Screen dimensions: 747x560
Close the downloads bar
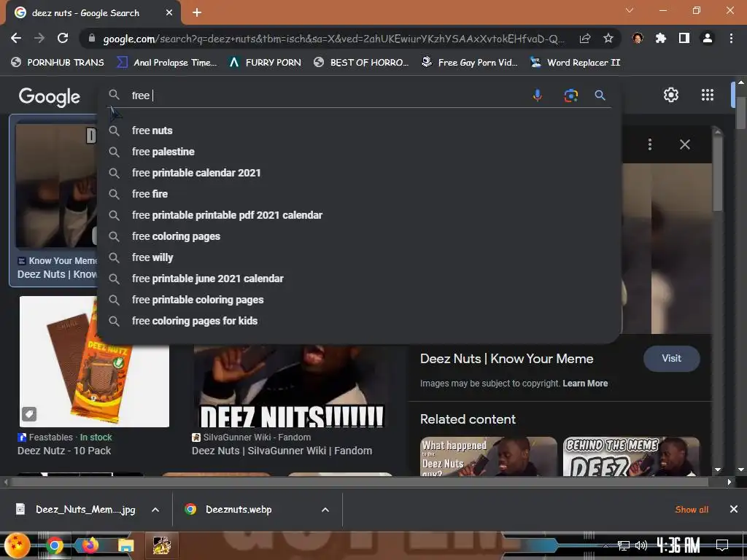tap(734, 510)
